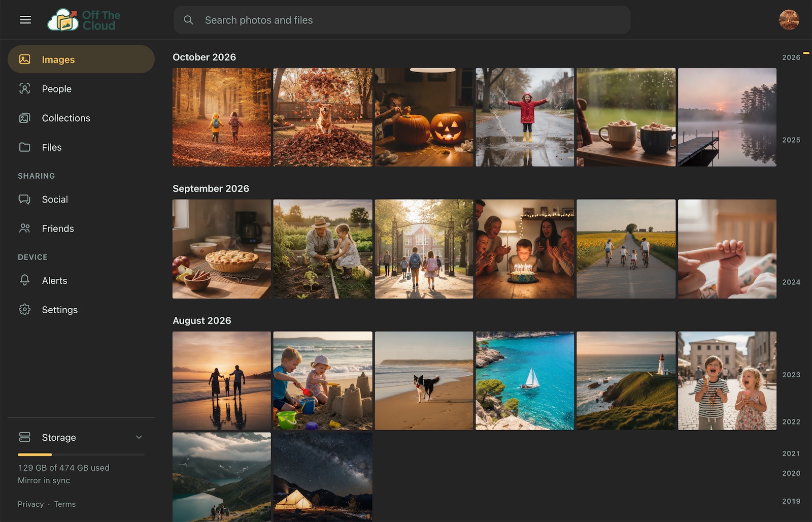Screen dimensions: 812x522
Task: Click the Settings gear icon
Action: [x=25, y=310]
